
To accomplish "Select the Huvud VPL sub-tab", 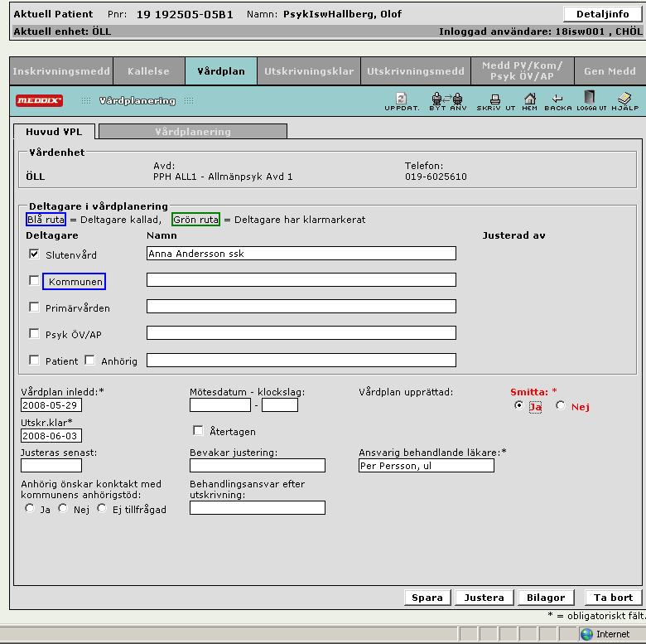I will [54, 132].
